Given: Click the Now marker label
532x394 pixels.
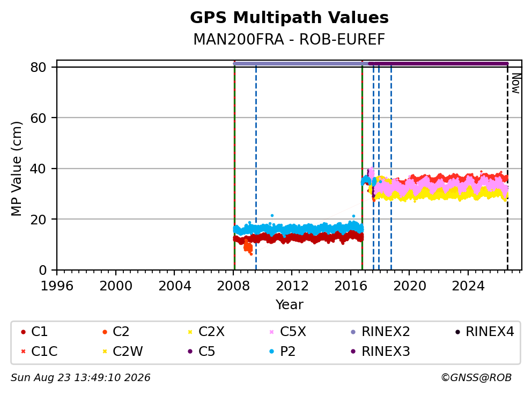Looking at the screenshot, I should (x=516, y=83).
